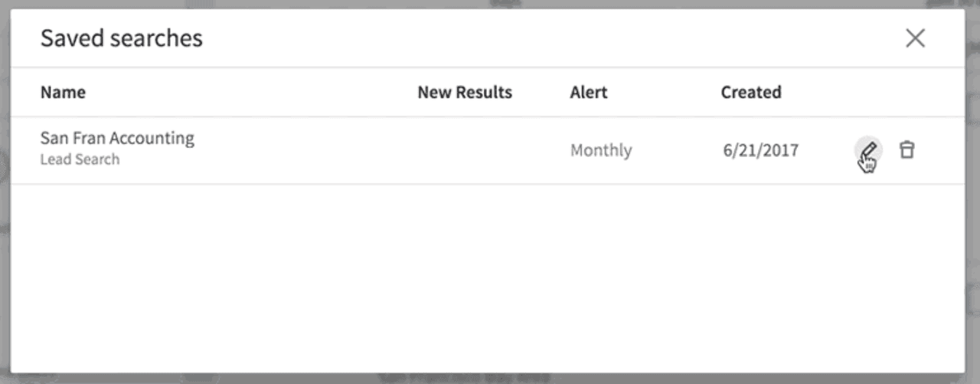Delete the San Fran Accounting search
The image size is (980, 384).
click(906, 149)
